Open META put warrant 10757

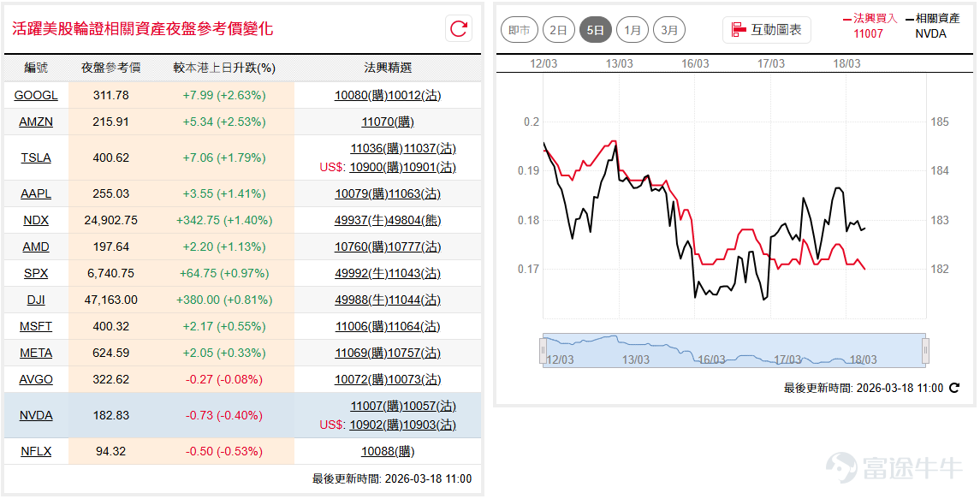414,353
